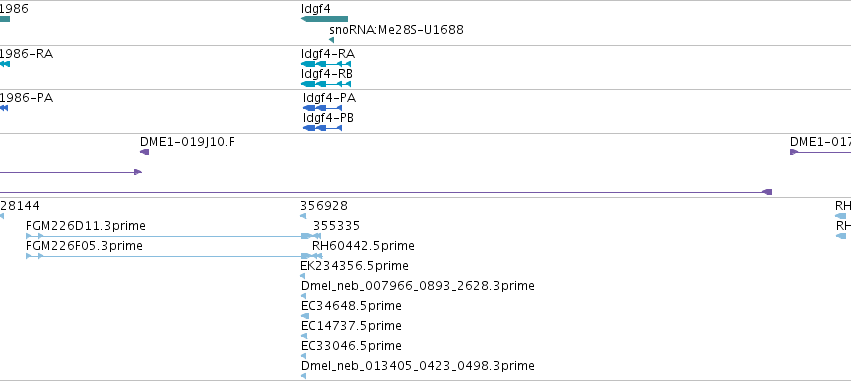Select the Idgf4-PB protein glyph

(322, 128)
